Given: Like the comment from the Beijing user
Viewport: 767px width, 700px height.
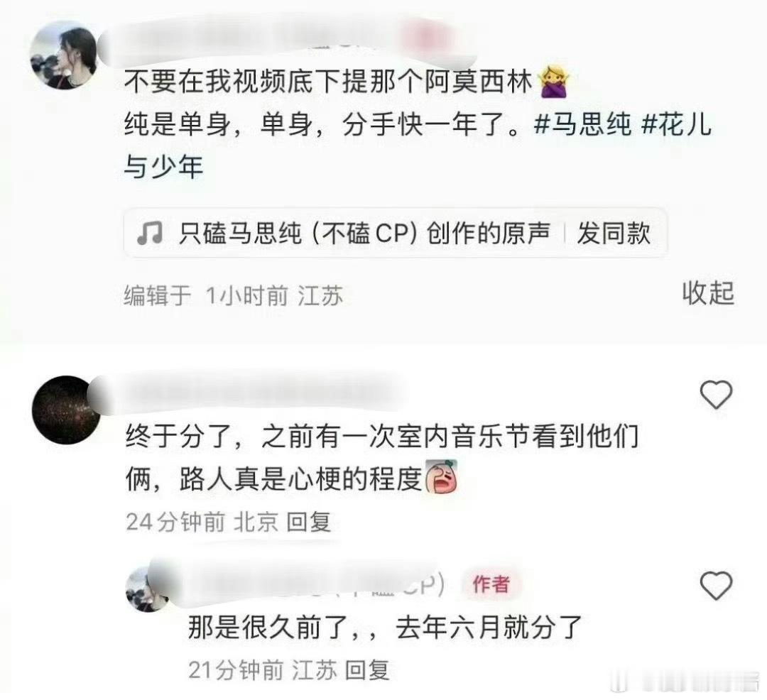Looking at the screenshot, I should click(x=716, y=394).
